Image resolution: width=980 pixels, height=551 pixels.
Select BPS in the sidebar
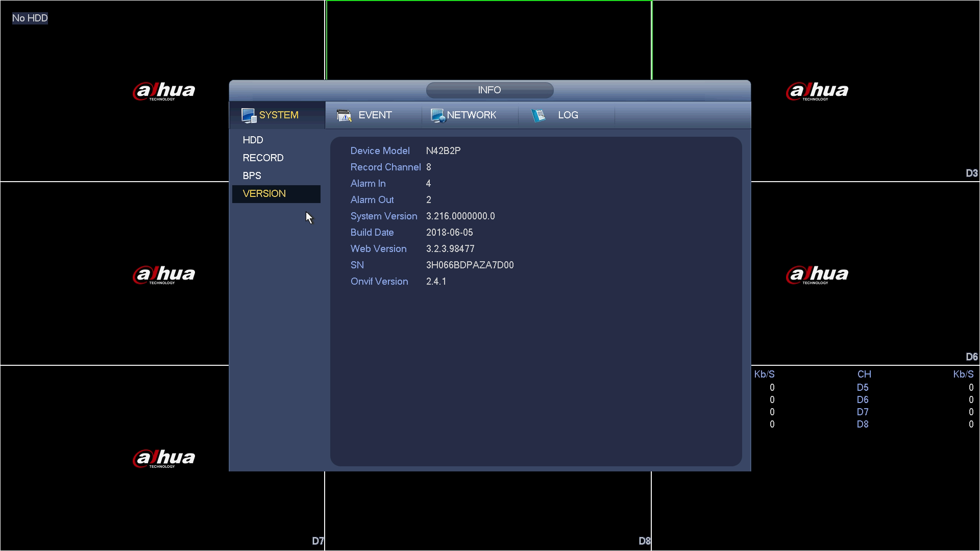(252, 176)
